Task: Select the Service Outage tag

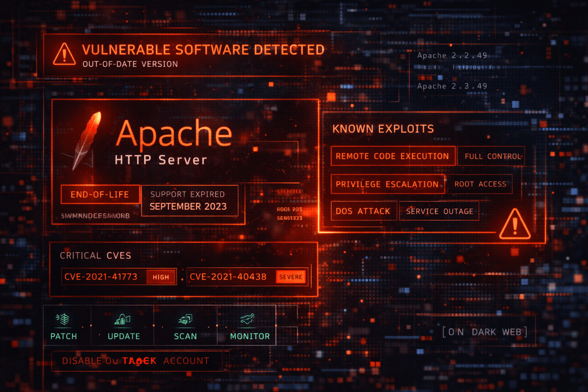Action: [439, 211]
